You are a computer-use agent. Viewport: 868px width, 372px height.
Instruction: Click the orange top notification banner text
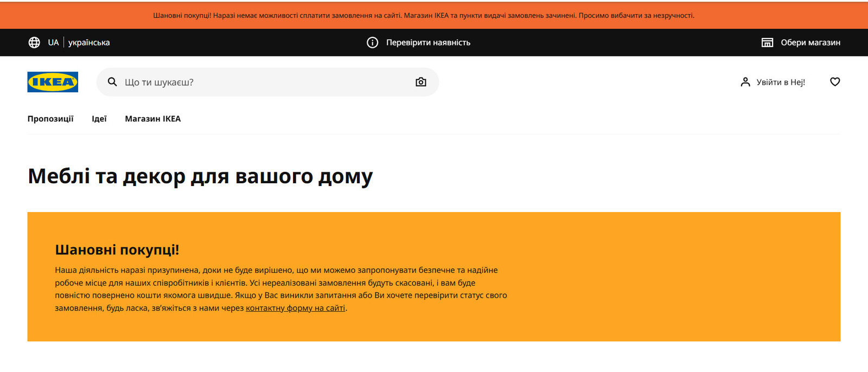coord(423,15)
